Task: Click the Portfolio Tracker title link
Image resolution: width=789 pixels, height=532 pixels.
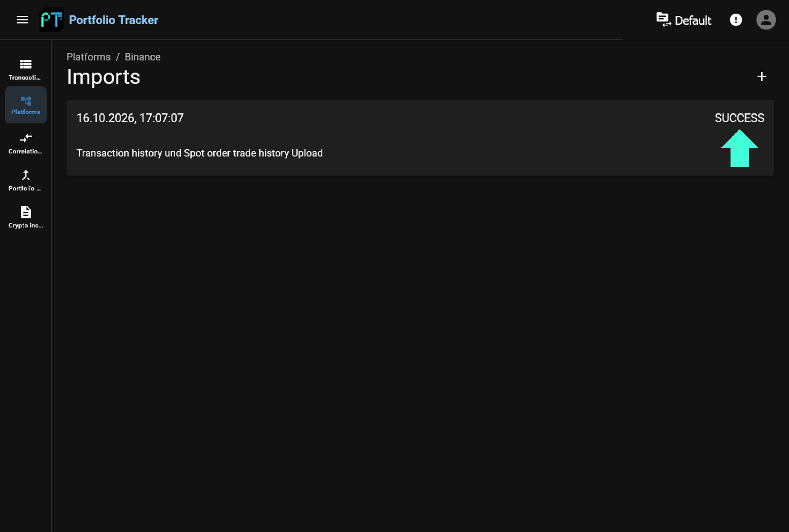Action: tap(113, 20)
